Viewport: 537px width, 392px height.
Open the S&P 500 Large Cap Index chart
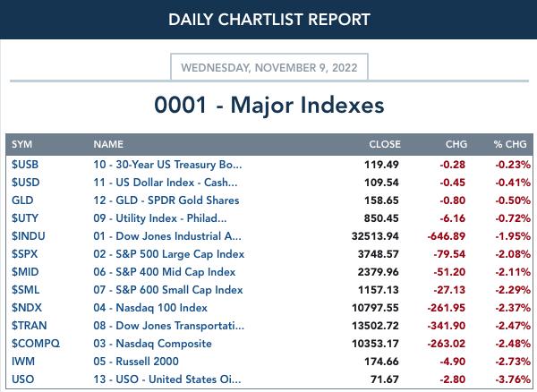coord(169,254)
